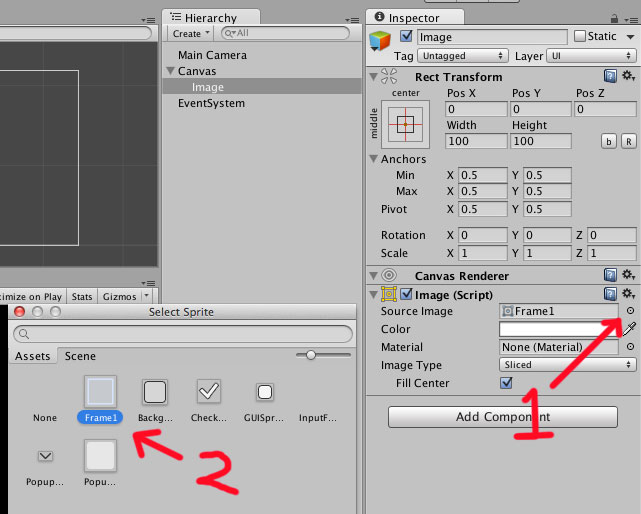Collapse the Canvas Renderer component
Viewport: 641px width, 514px height.
(x=373, y=276)
